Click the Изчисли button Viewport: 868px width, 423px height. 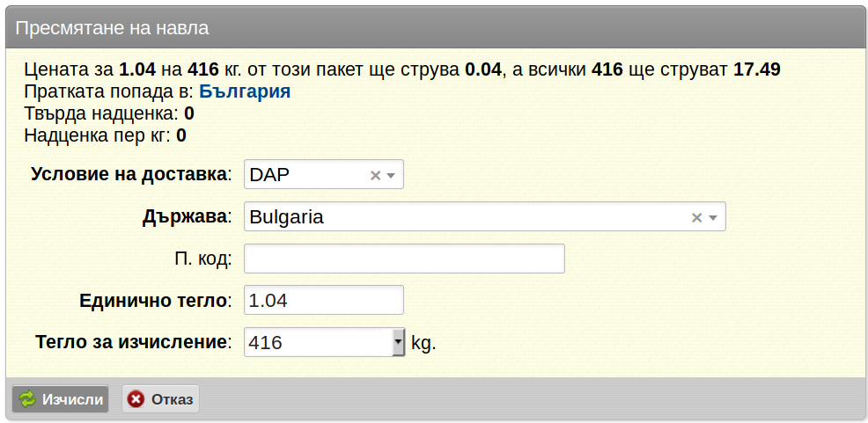point(61,399)
